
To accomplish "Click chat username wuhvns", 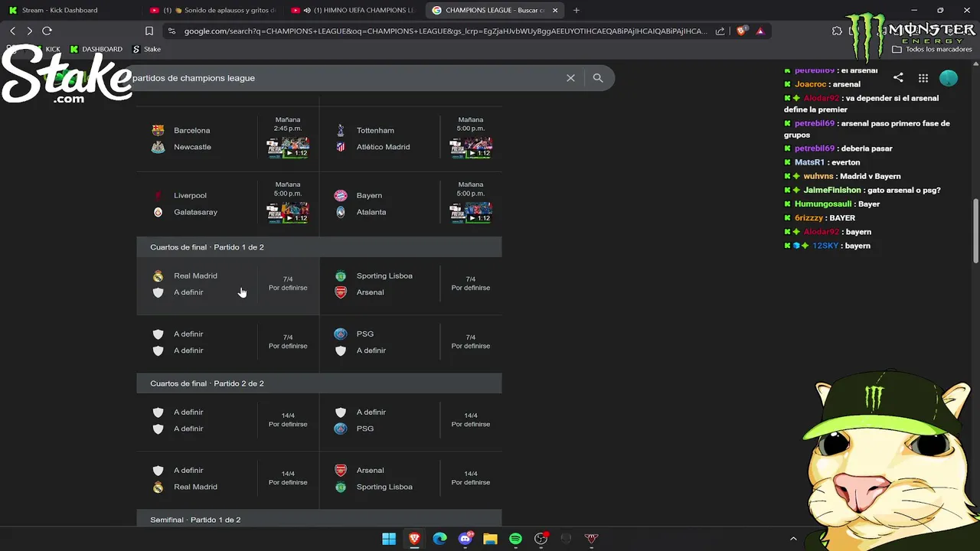I will [x=818, y=176].
